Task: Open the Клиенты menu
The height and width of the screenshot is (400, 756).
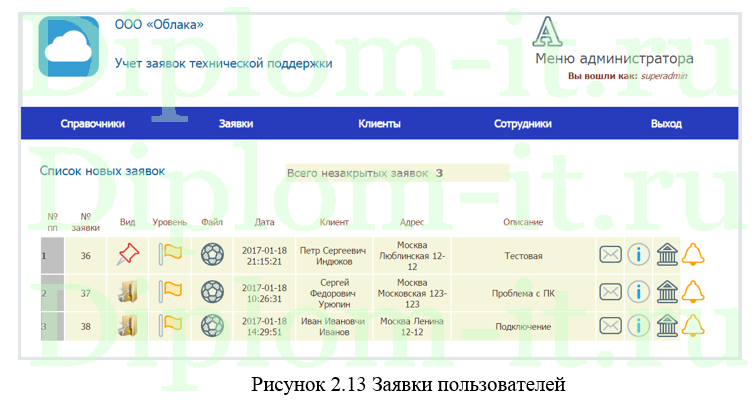Action: 379,124
